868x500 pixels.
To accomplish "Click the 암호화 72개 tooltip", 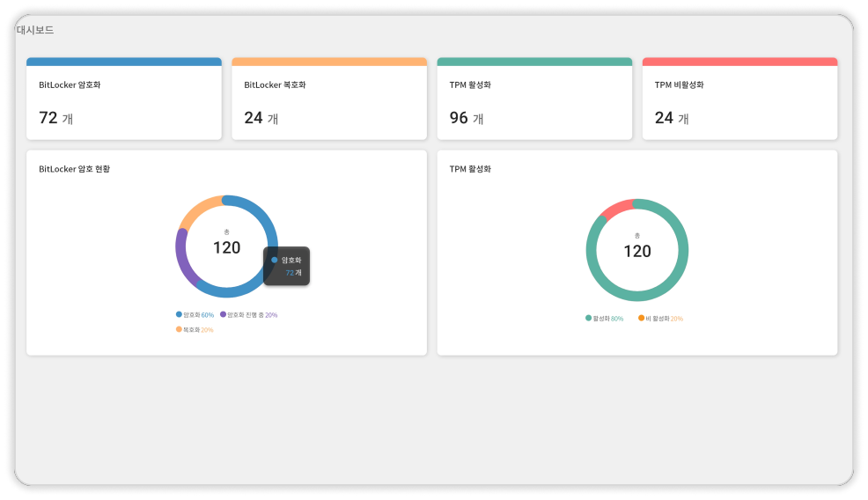I will pos(286,267).
